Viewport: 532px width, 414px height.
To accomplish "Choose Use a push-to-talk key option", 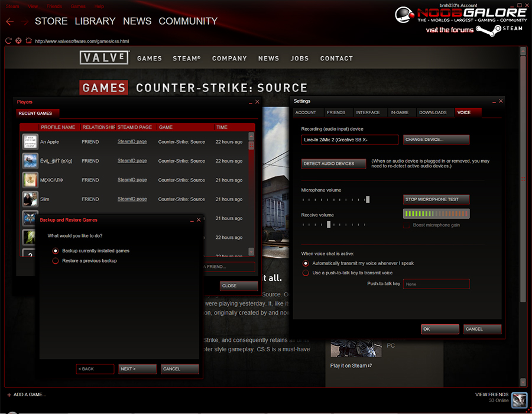I will (x=306, y=273).
